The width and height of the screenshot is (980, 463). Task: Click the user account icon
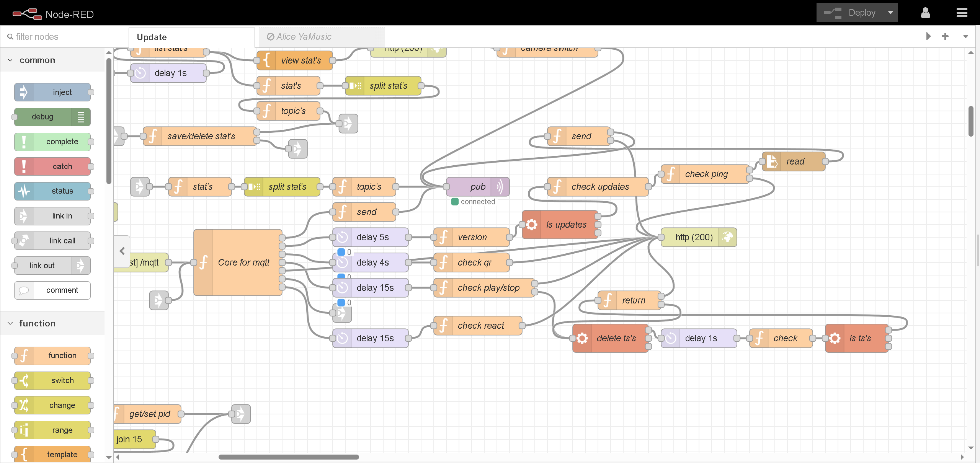click(925, 13)
